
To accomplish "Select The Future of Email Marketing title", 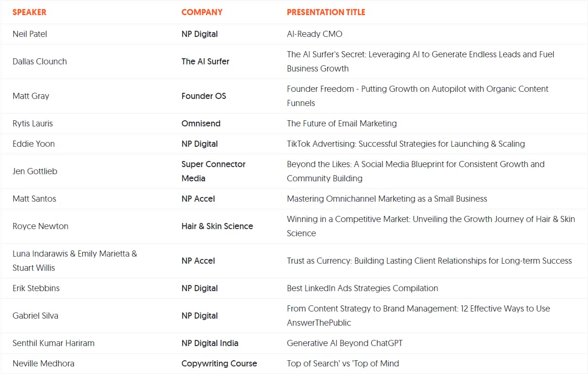I will pyautogui.click(x=341, y=124).
